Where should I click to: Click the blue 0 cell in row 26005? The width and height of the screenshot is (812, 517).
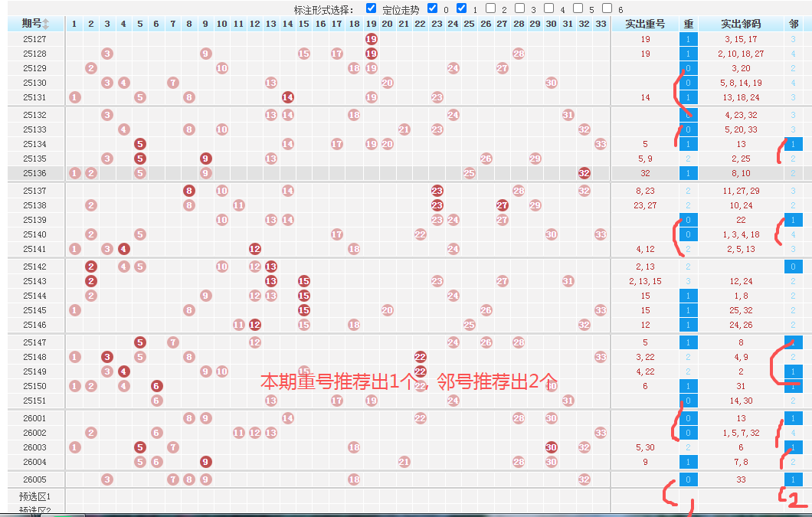pos(688,479)
